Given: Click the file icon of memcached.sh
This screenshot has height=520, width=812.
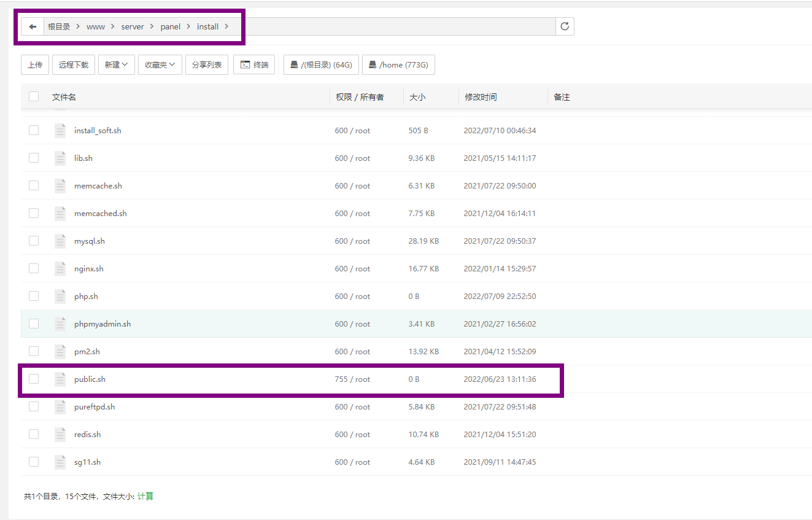Looking at the screenshot, I should (60, 213).
